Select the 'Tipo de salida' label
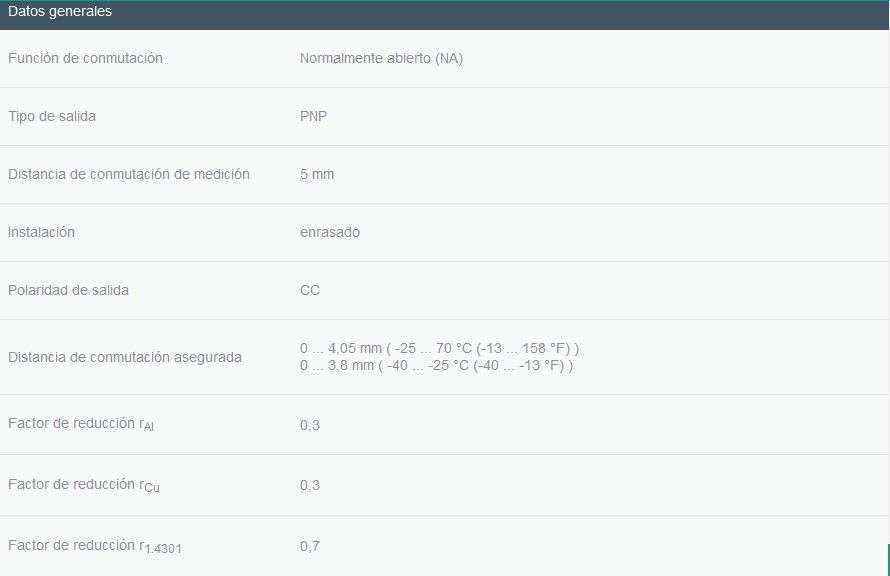This screenshot has height=576, width=890. tap(52, 116)
